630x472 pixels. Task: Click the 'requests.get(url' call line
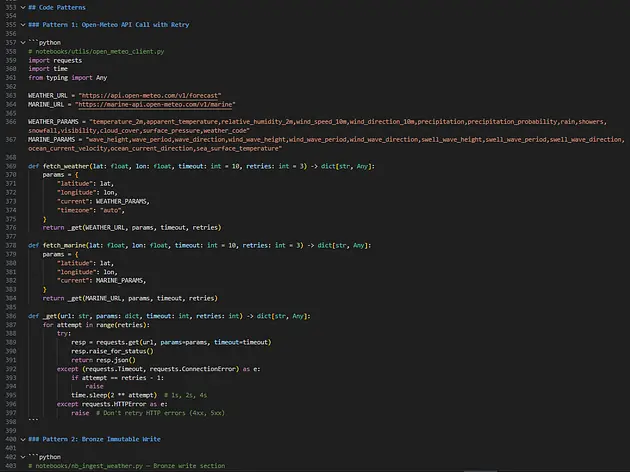(x=171, y=342)
